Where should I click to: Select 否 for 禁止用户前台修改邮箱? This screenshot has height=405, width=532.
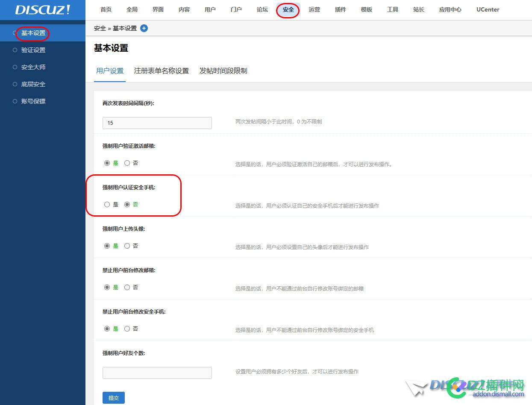coord(127,287)
